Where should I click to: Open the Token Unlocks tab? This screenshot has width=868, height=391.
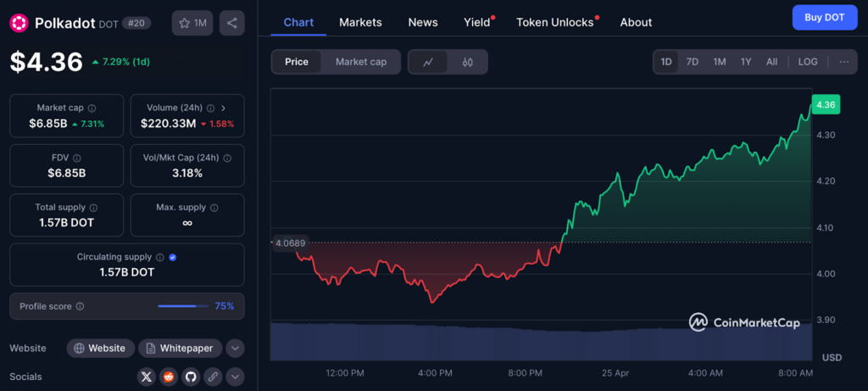pos(554,22)
